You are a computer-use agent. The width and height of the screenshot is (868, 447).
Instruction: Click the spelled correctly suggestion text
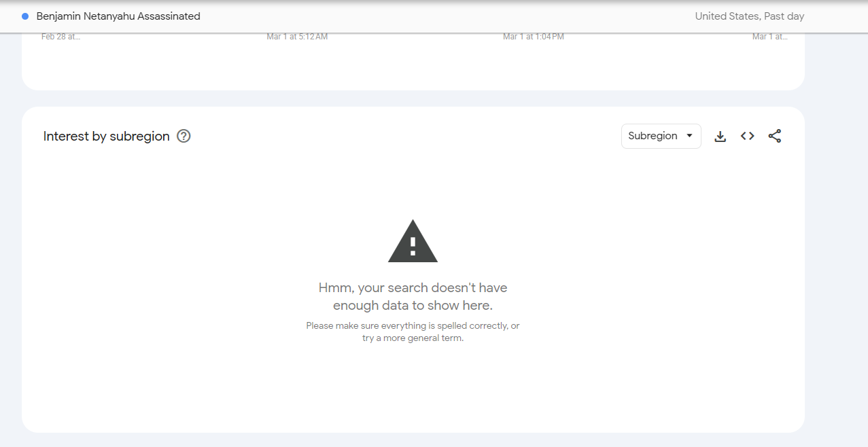(413, 332)
